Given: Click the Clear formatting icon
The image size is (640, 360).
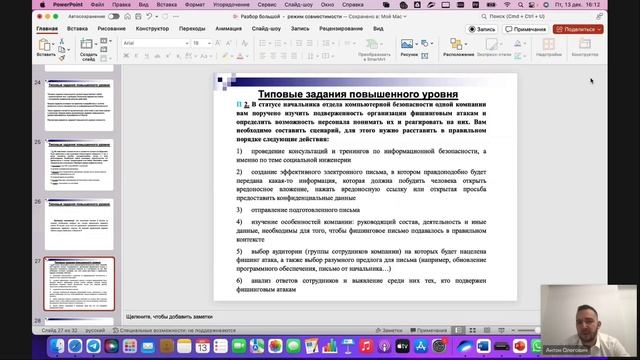Looking at the screenshot, I should (244, 43).
